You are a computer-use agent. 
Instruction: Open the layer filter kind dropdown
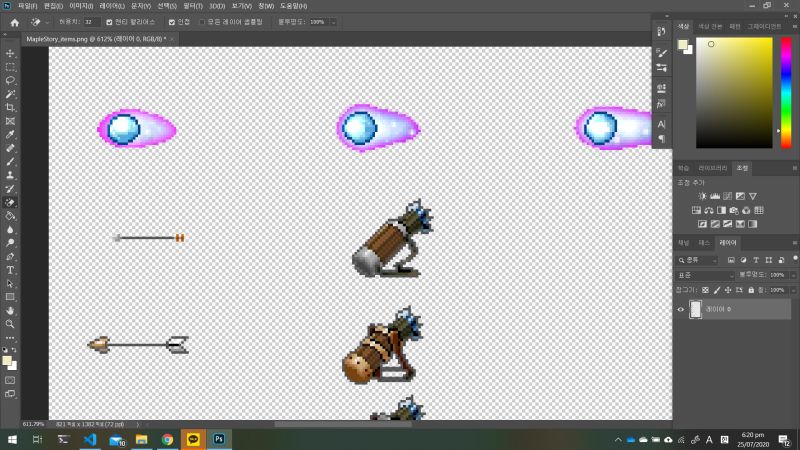click(697, 260)
